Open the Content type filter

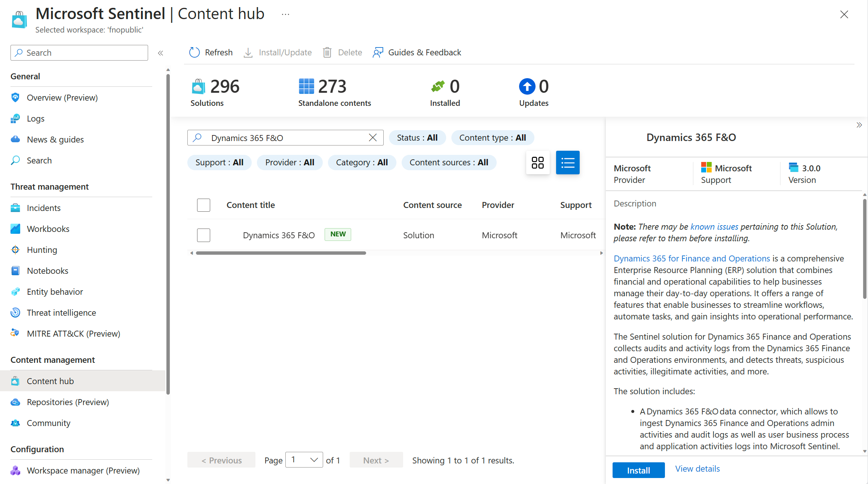tap(492, 138)
